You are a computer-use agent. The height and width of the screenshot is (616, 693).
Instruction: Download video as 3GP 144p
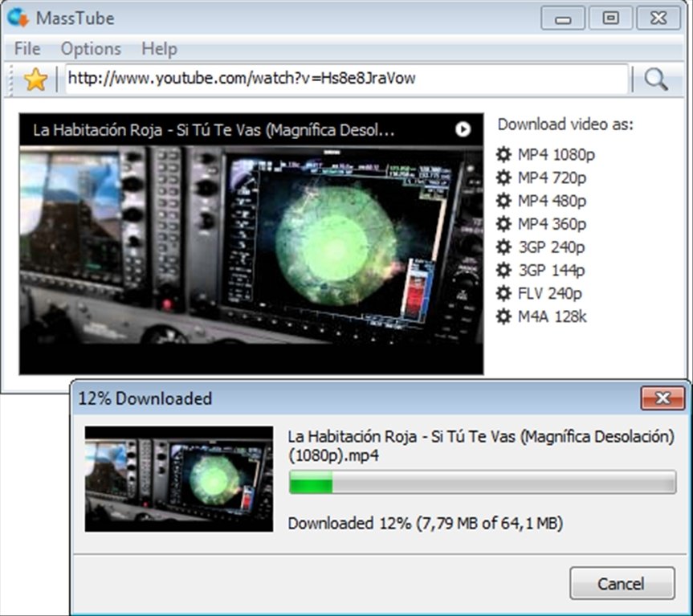(551, 270)
